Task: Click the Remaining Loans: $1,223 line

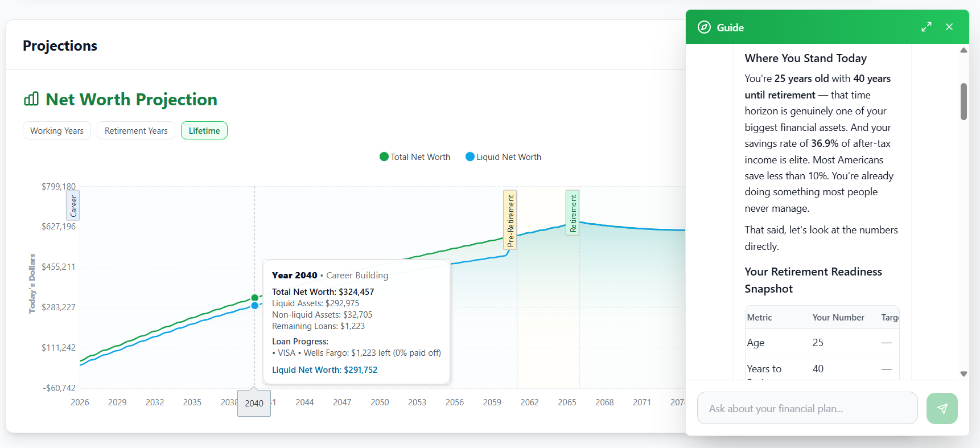Action: coord(318,326)
